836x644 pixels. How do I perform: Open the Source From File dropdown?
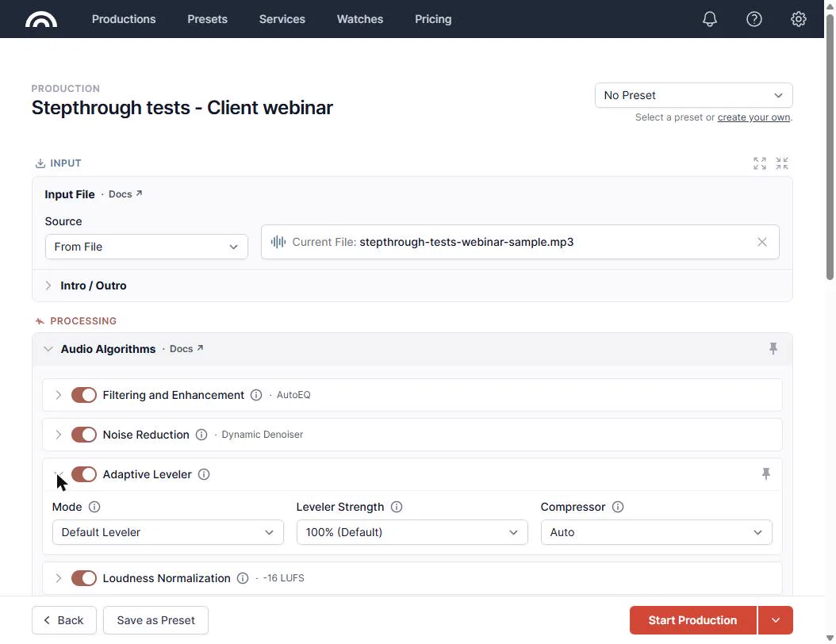point(147,247)
